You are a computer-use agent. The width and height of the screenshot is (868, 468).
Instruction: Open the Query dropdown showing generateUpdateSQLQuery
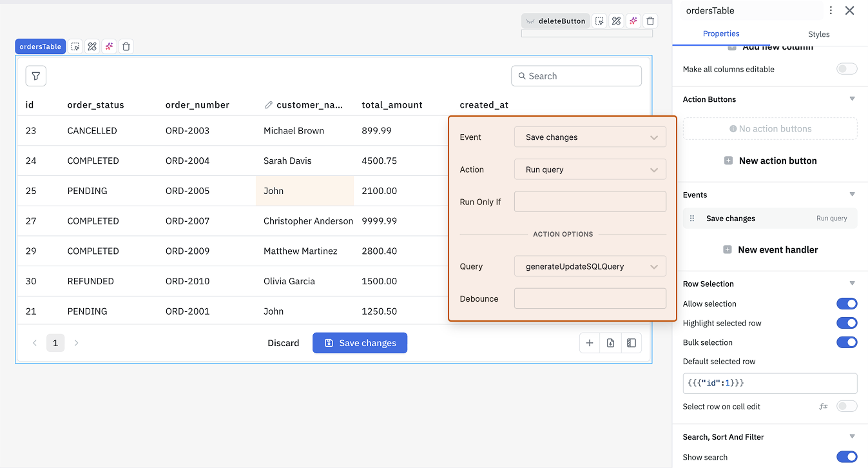click(590, 266)
